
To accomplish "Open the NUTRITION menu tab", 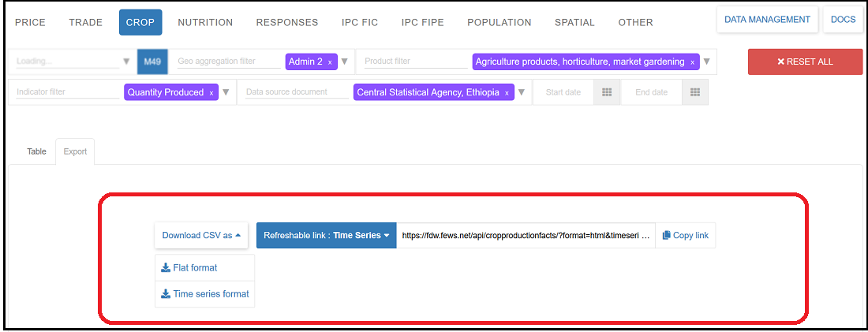I will pyautogui.click(x=205, y=22).
